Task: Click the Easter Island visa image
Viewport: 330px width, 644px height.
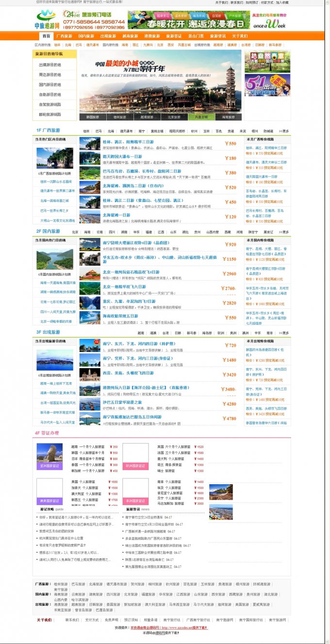Action: (x=49, y=453)
